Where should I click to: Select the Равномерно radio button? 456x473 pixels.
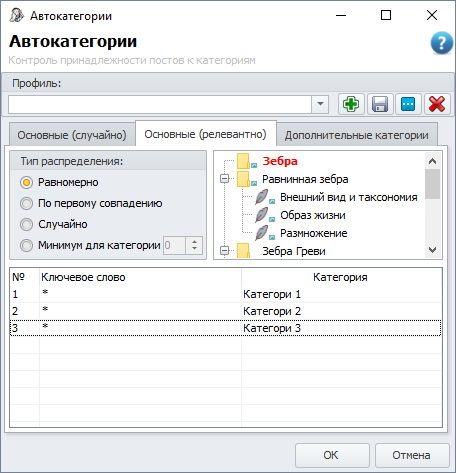26,182
